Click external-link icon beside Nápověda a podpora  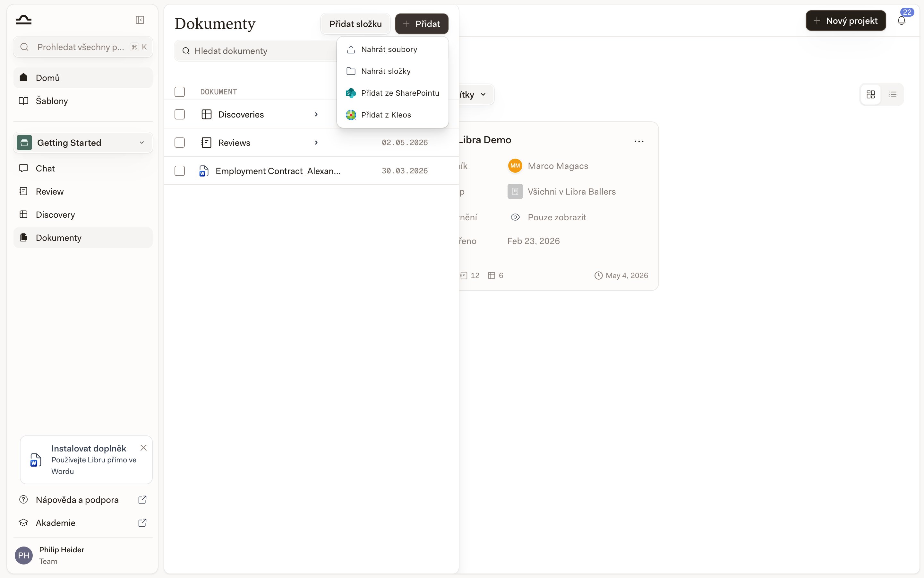142,500
